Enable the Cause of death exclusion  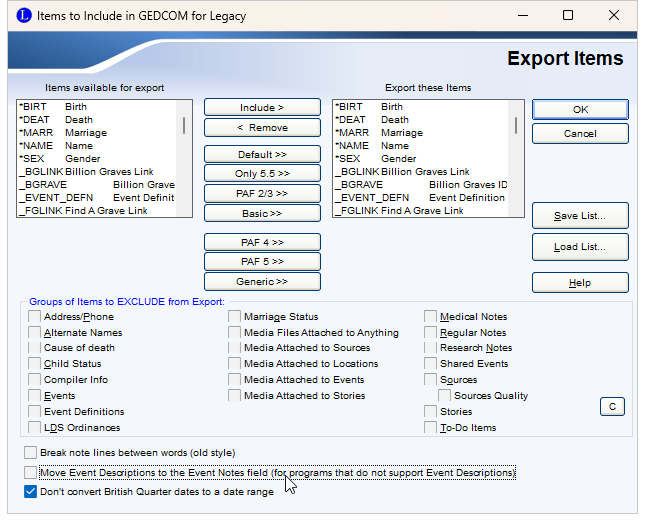click(35, 348)
